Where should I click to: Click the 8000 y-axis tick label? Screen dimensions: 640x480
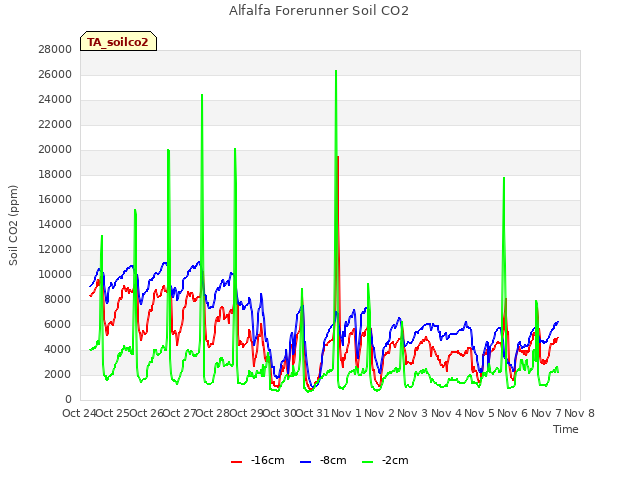[58, 300]
